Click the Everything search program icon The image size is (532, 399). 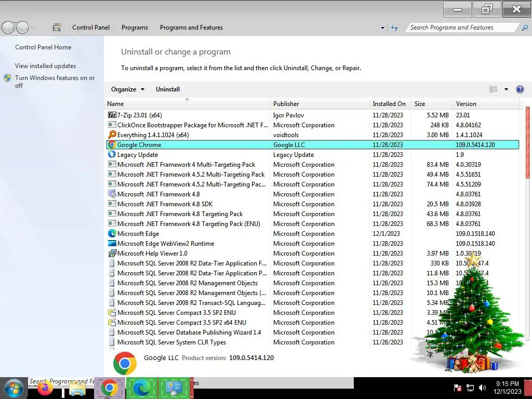(x=112, y=135)
